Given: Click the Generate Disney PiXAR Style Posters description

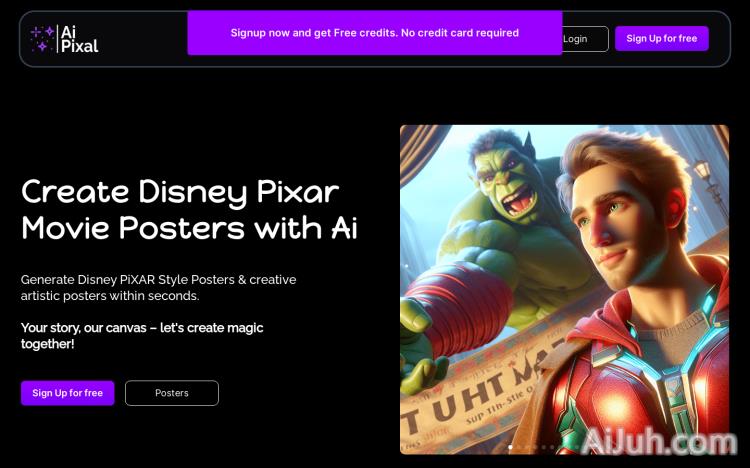Looking at the screenshot, I should click(x=158, y=288).
